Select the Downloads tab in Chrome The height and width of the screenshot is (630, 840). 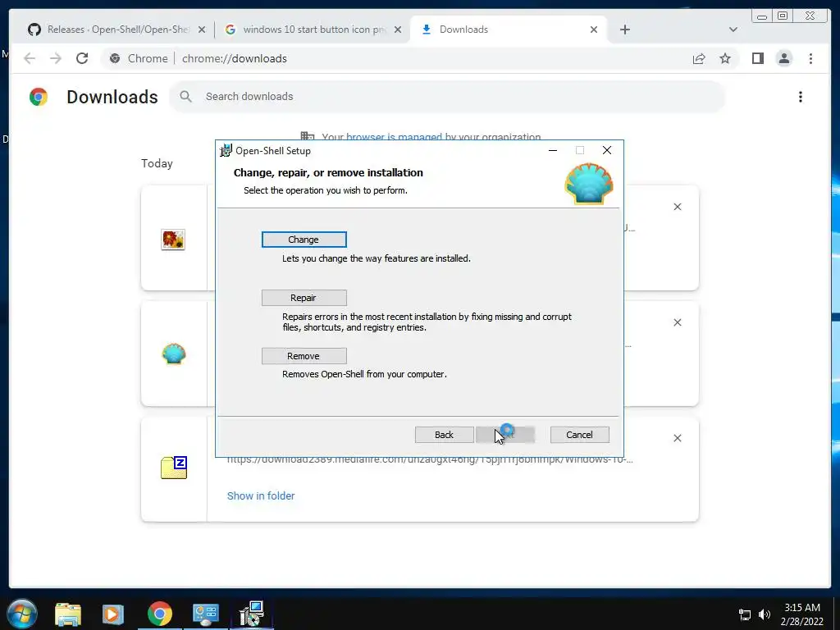click(x=509, y=30)
